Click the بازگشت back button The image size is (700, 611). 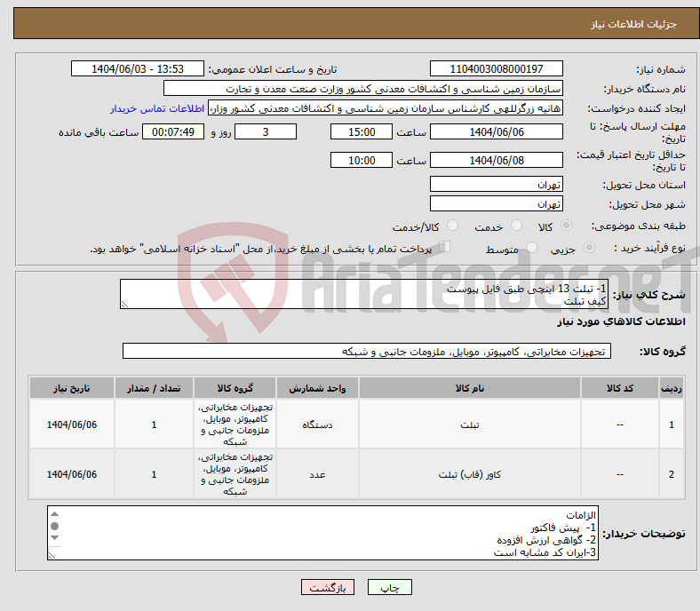[328, 587]
